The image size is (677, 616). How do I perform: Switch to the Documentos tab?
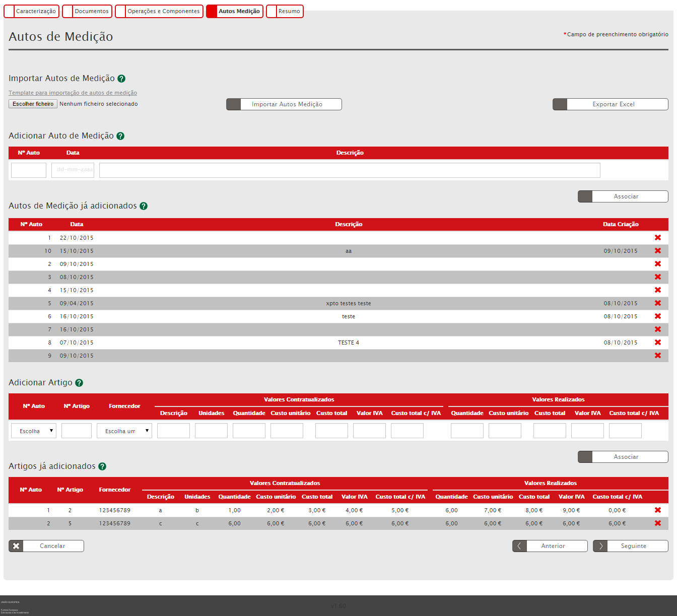87,11
